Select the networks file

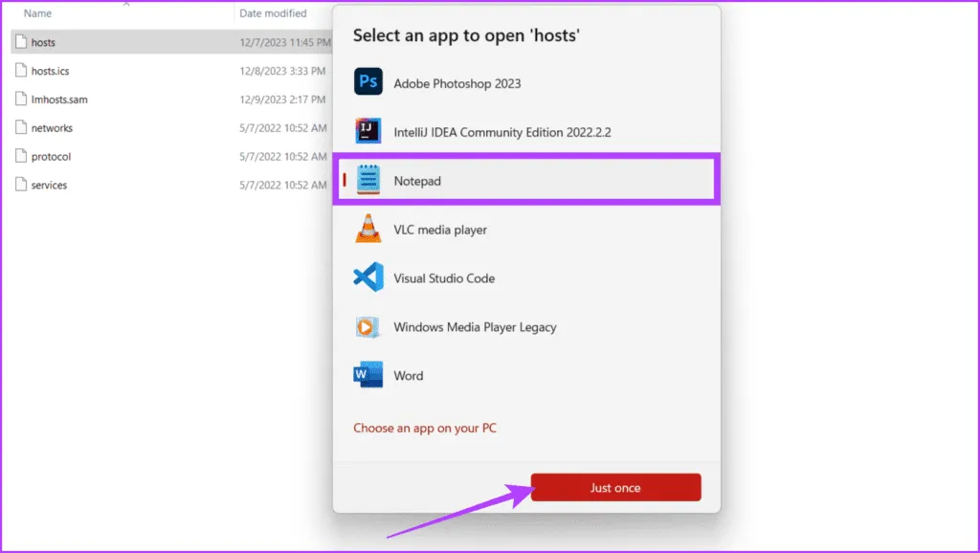(52, 128)
